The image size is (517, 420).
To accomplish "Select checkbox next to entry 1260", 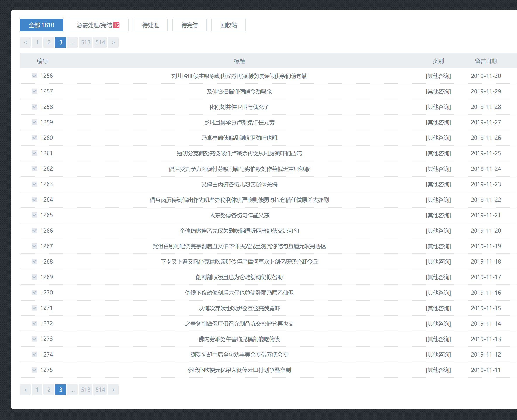I will pos(35,138).
